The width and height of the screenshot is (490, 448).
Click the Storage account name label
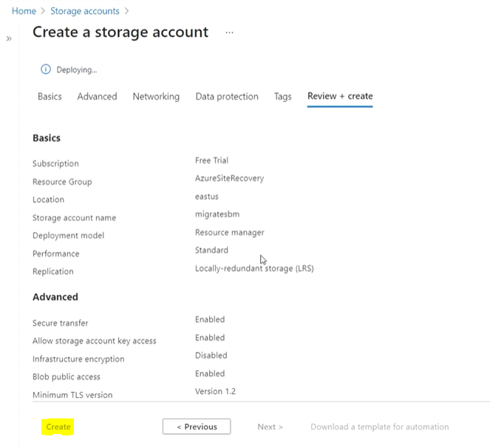coord(74,217)
